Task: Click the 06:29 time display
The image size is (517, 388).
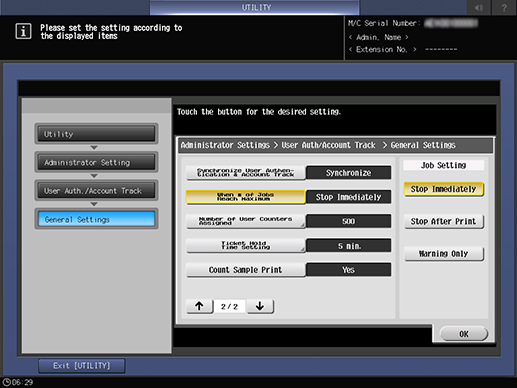Action: 22,382
